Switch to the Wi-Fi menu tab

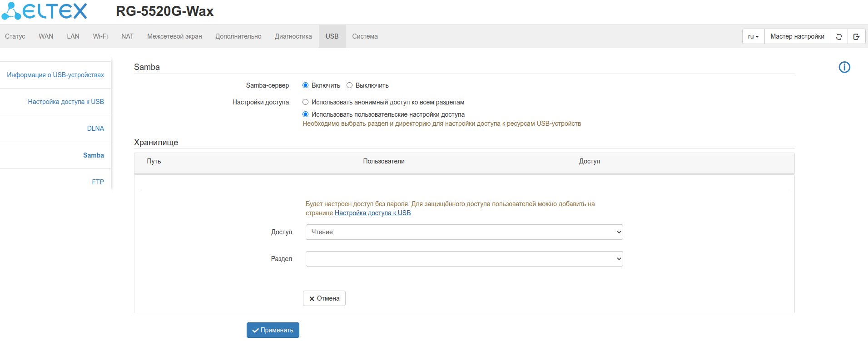(x=100, y=36)
